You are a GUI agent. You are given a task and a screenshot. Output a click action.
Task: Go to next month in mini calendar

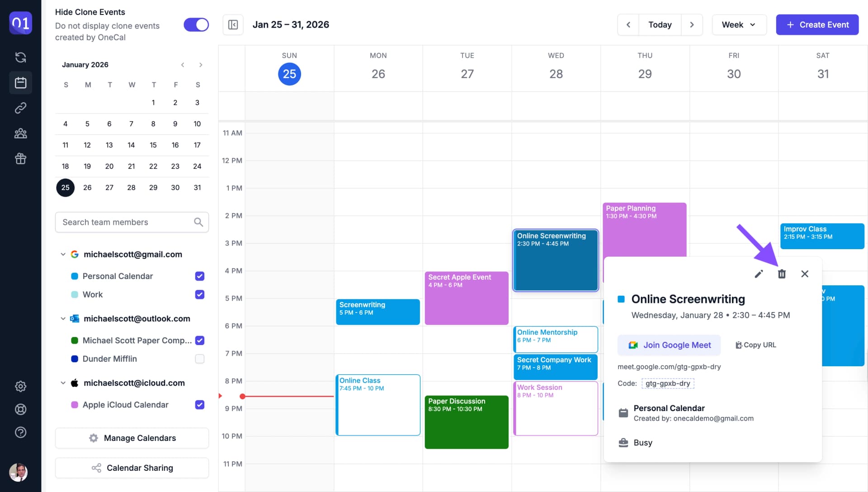point(201,65)
